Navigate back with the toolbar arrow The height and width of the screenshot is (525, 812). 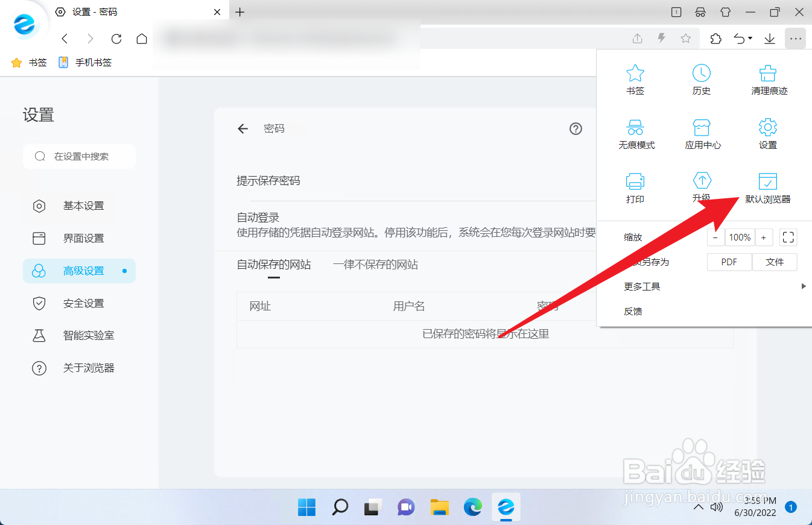point(65,39)
